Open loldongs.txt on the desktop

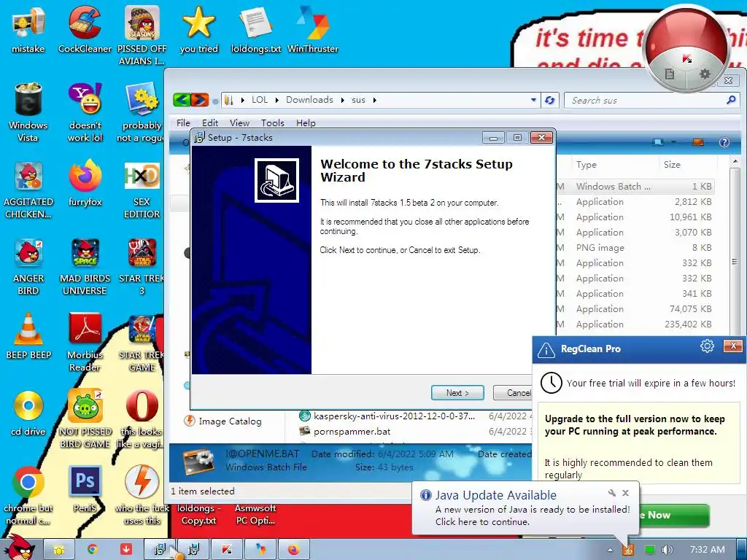[x=256, y=29]
